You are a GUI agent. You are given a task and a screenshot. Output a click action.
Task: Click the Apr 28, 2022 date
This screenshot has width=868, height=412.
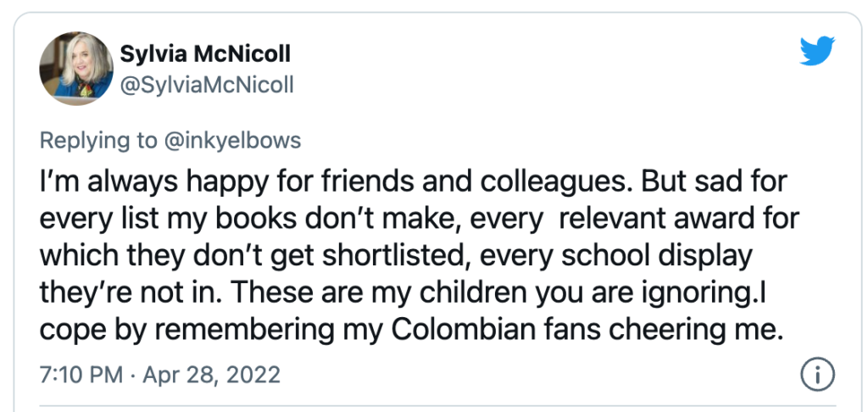point(211,376)
